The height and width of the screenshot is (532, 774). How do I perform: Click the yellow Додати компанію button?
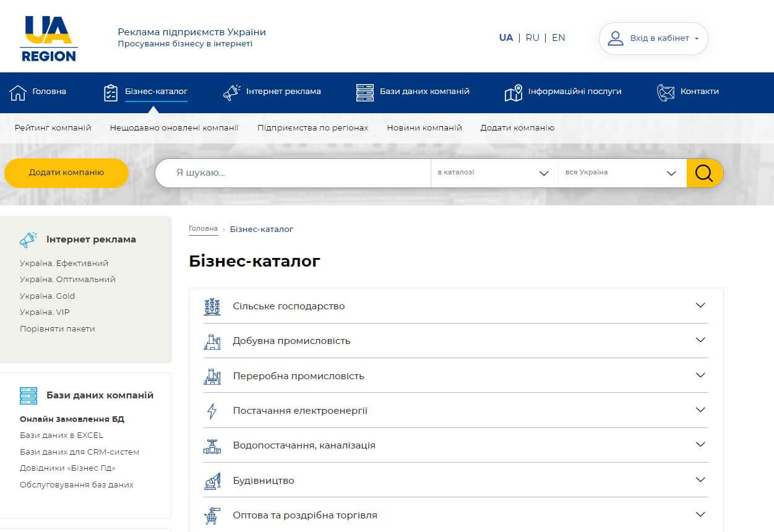point(66,173)
